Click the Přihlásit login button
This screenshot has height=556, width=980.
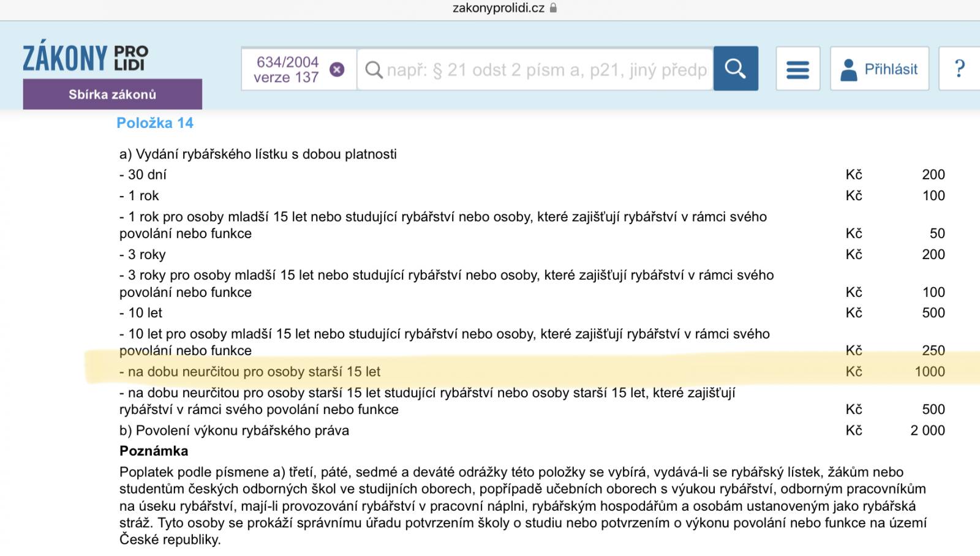[x=880, y=69]
